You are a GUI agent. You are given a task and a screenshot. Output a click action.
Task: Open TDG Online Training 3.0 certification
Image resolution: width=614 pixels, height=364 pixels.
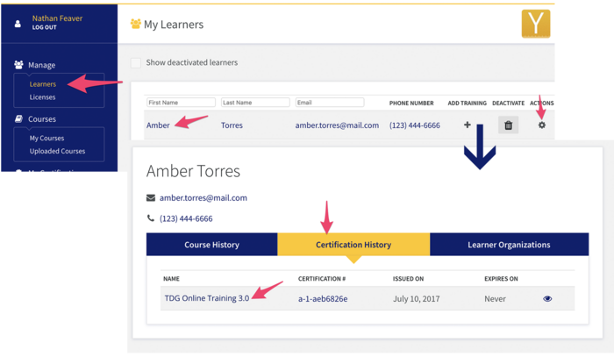pos(207,298)
